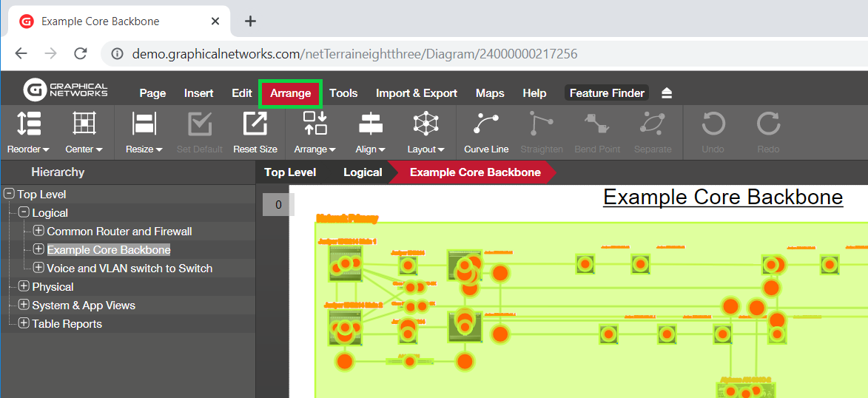This screenshot has width=868, height=398.
Task: Reload the page with browser refresh icon
Action: click(x=81, y=54)
